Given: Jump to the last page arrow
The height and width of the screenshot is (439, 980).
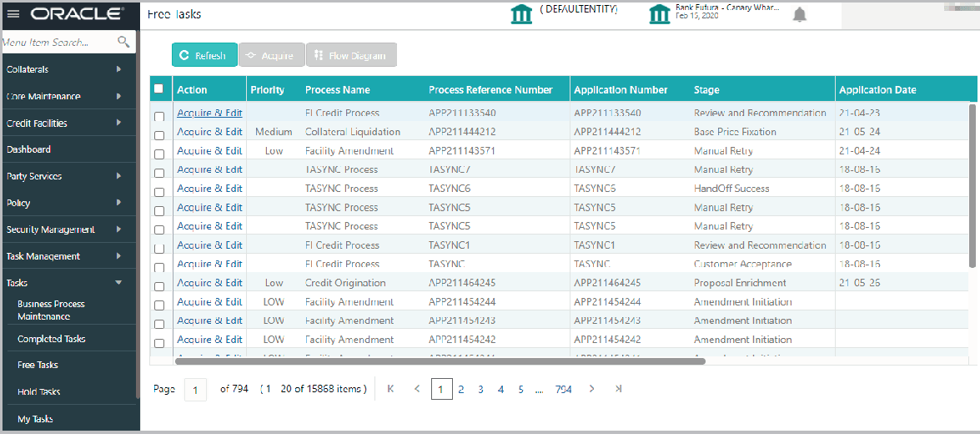Looking at the screenshot, I should click(618, 389).
